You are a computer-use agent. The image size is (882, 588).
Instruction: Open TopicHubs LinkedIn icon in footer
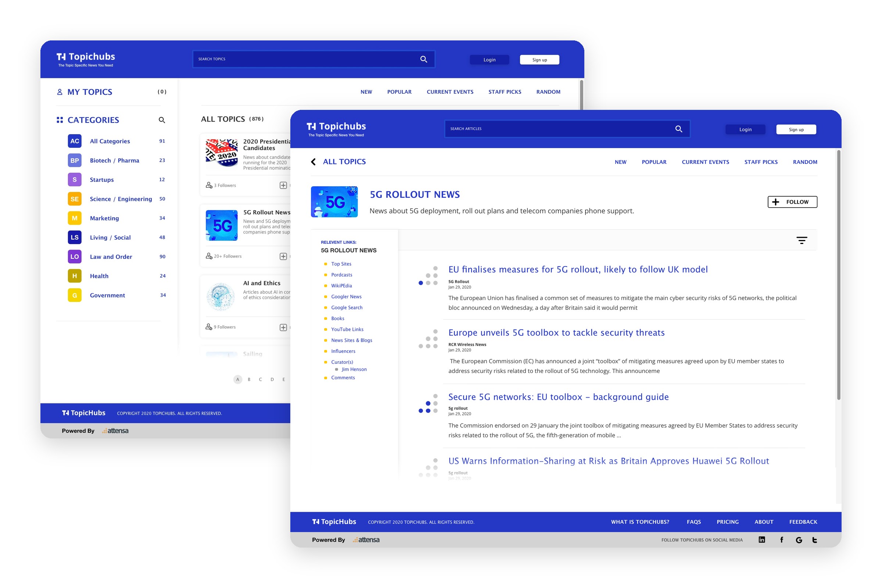coord(762,539)
